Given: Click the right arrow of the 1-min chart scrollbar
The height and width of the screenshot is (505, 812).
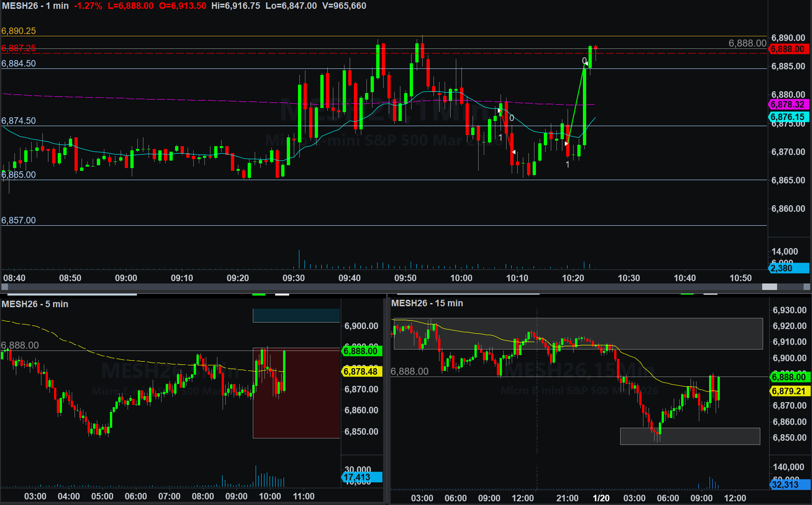Looking at the screenshot, I should pyautogui.click(x=807, y=287).
